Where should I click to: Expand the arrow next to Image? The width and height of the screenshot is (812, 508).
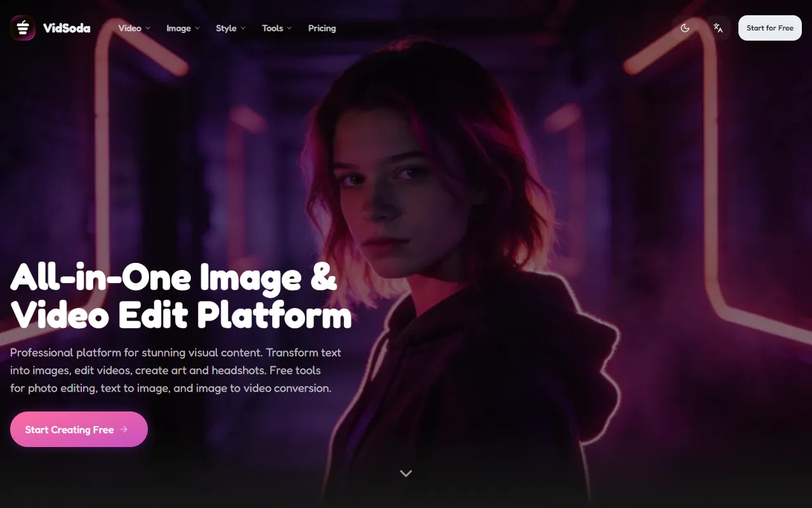(x=197, y=28)
